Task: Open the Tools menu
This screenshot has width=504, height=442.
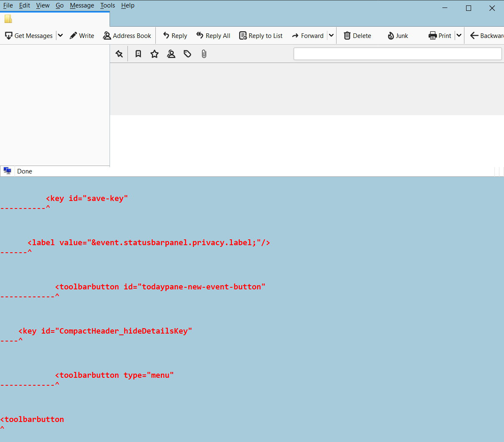Action: click(107, 5)
